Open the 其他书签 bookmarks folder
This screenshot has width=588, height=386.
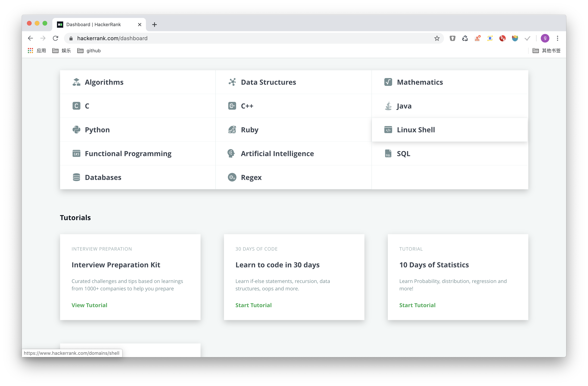[546, 51]
